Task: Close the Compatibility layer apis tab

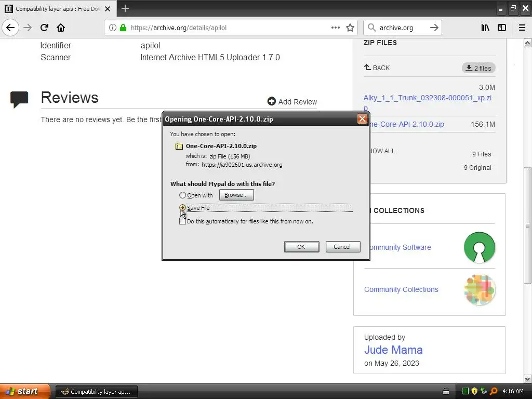Action: pyautogui.click(x=108, y=9)
